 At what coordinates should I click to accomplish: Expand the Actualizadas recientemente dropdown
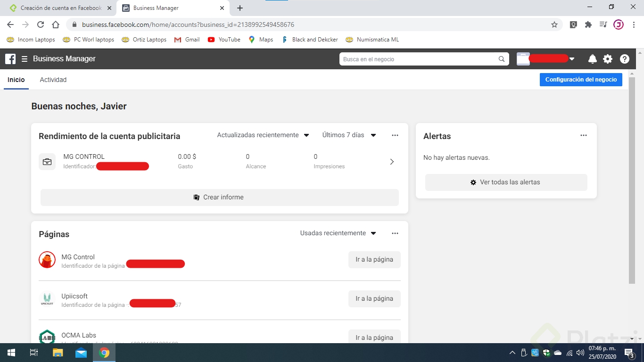[263, 135]
